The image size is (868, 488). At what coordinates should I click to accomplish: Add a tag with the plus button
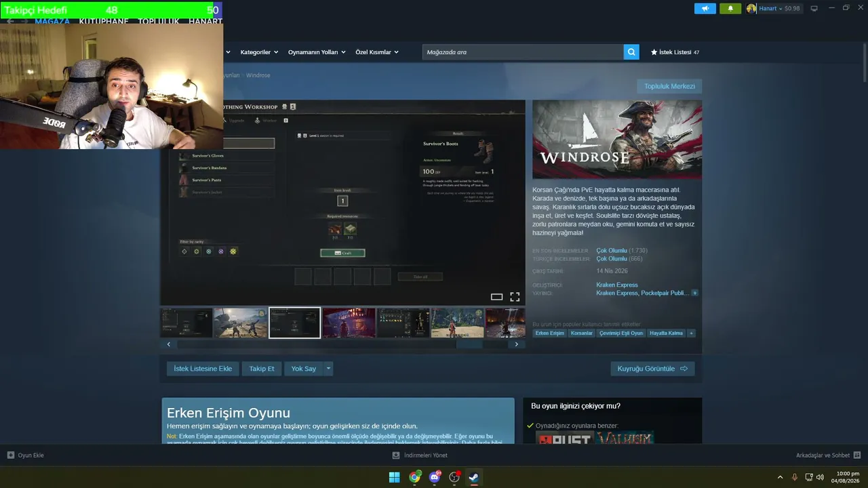click(692, 333)
